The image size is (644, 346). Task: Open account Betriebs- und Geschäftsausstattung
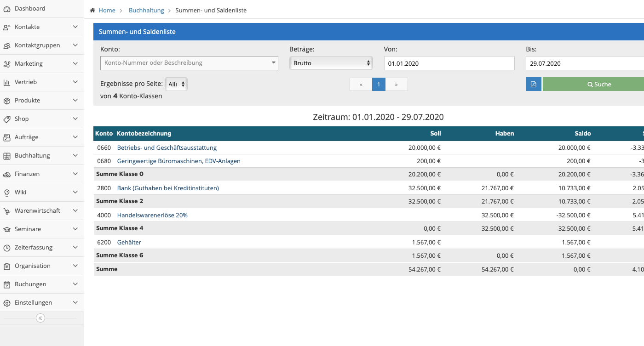[x=167, y=147]
